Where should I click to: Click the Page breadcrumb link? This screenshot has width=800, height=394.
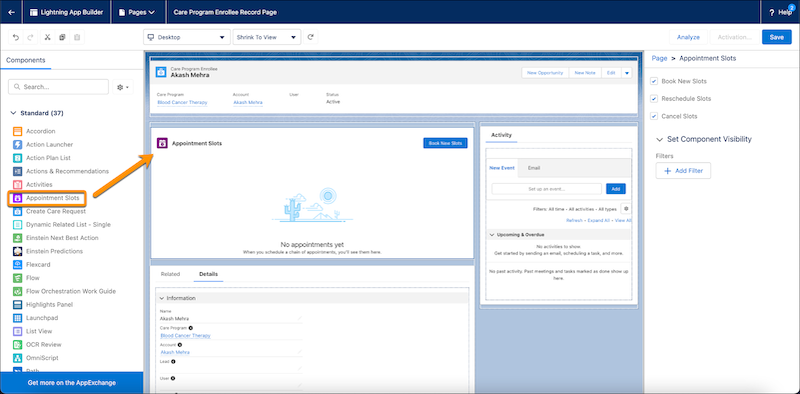click(659, 59)
